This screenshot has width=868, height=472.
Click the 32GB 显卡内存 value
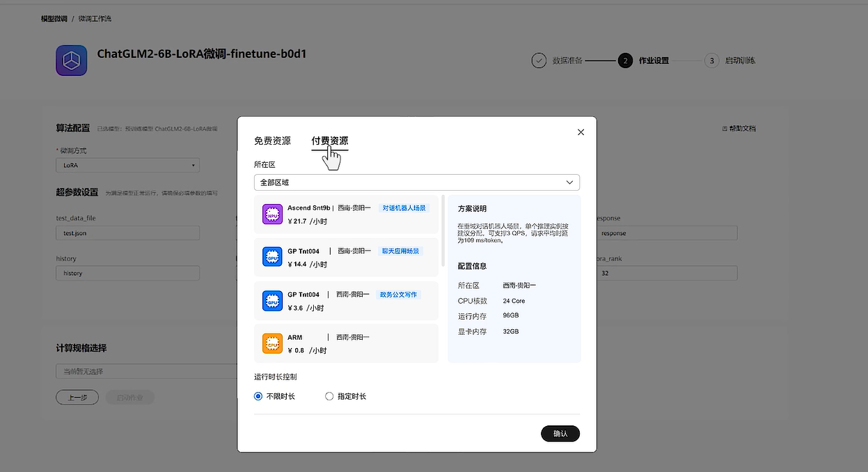[x=511, y=332]
